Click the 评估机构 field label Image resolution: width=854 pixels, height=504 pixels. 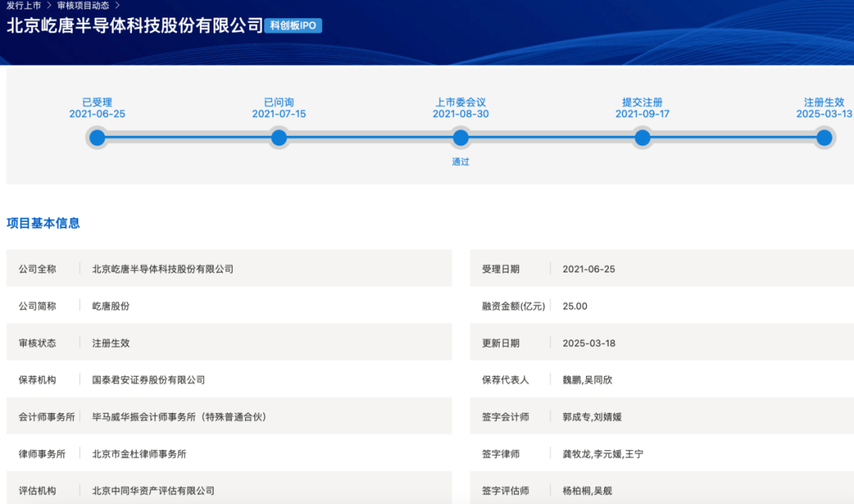[38, 491]
